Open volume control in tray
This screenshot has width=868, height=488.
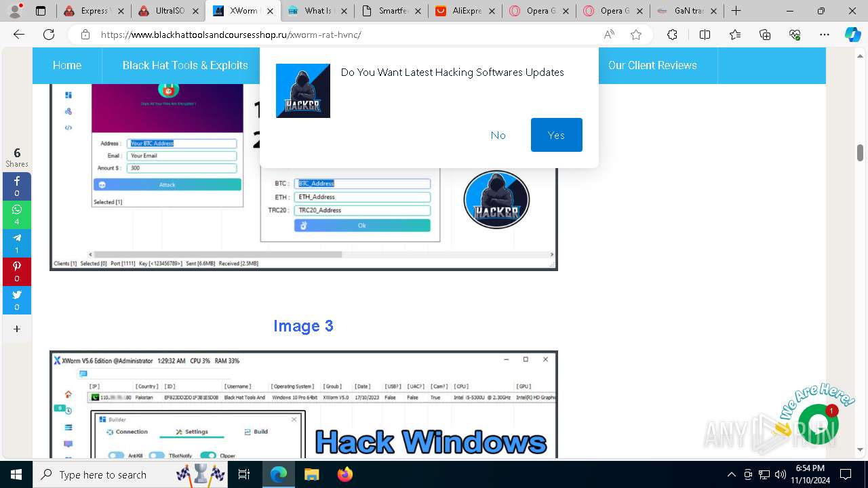(780, 474)
